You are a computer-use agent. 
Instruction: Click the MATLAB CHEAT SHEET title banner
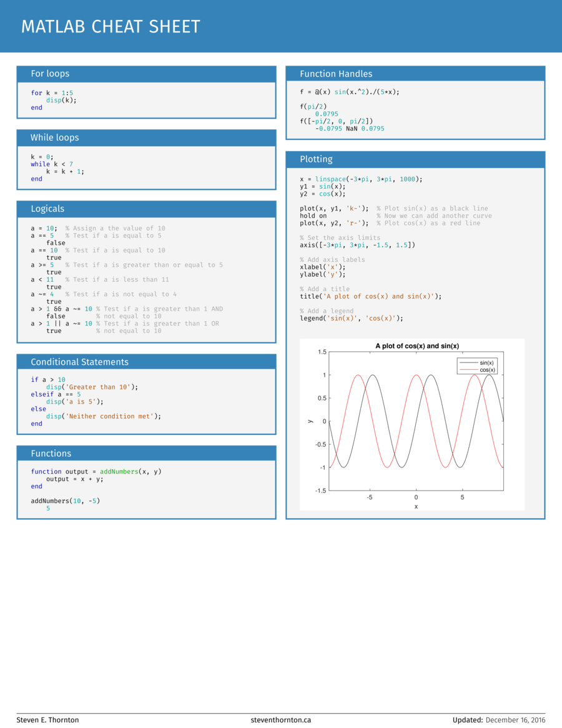(111, 26)
